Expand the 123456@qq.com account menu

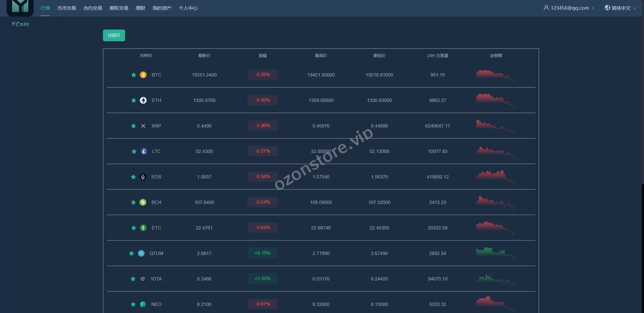point(569,8)
